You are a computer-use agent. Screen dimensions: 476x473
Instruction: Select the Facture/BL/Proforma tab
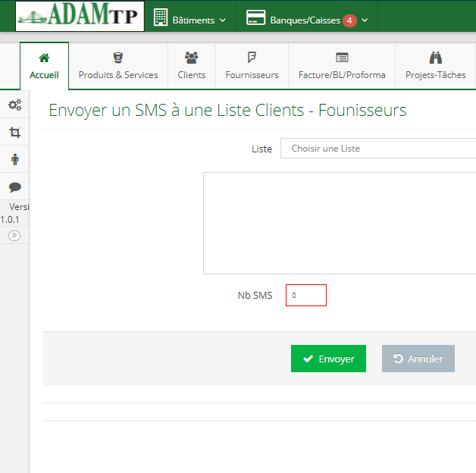pos(342,67)
